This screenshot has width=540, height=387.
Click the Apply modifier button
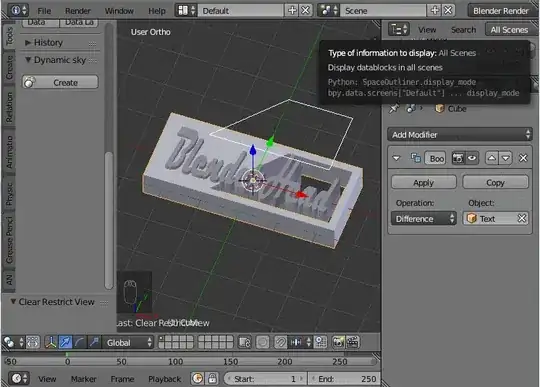pyautogui.click(x=424, y=182)
